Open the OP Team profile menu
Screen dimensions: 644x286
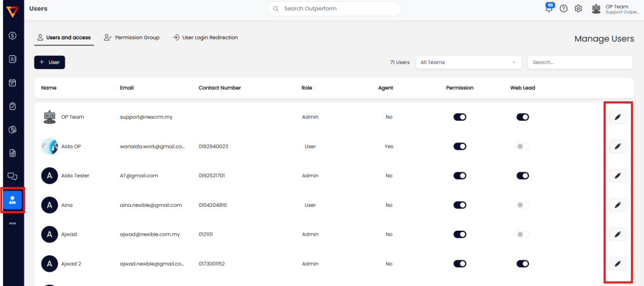(614, 9)
